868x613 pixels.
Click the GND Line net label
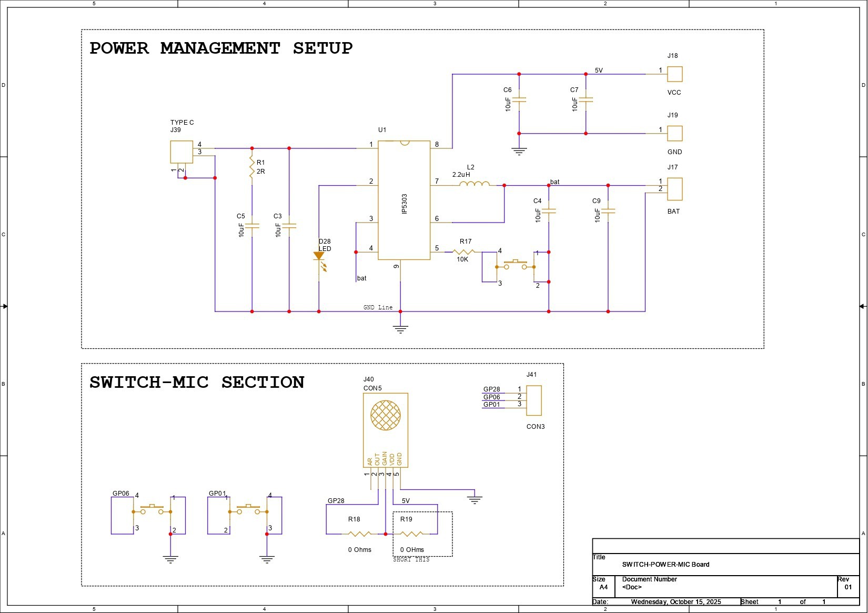(378, 307)
